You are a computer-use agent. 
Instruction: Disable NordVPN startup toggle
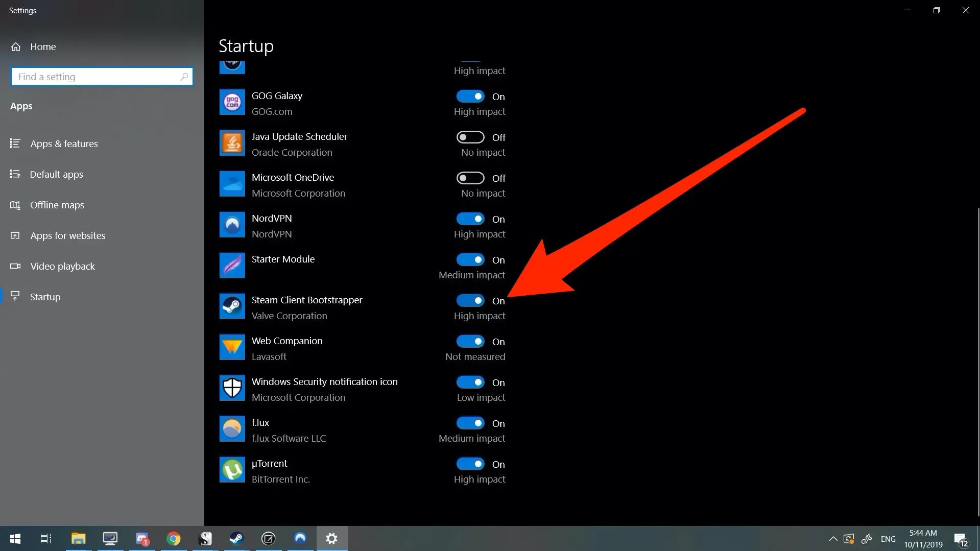(470, 219)
